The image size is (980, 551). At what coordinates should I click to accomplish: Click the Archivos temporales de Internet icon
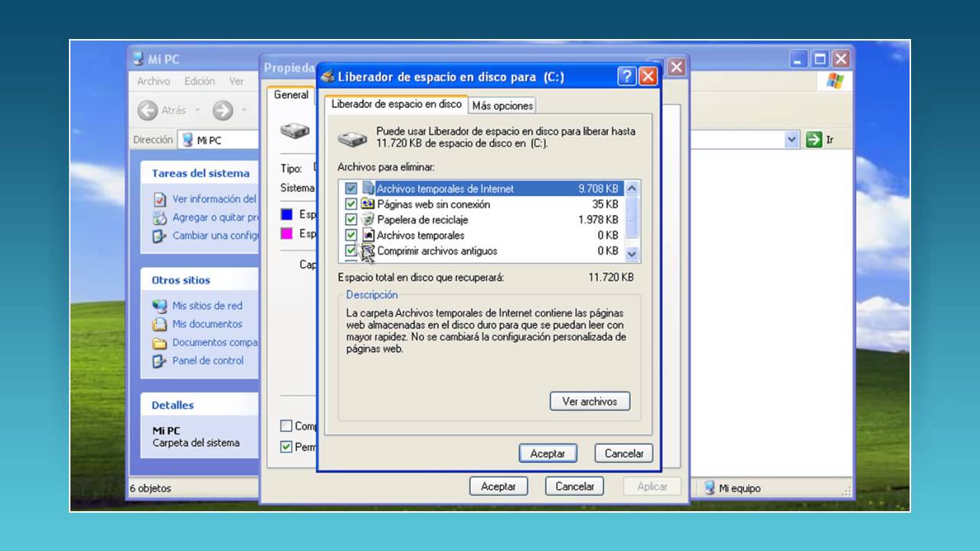(368, 188)
